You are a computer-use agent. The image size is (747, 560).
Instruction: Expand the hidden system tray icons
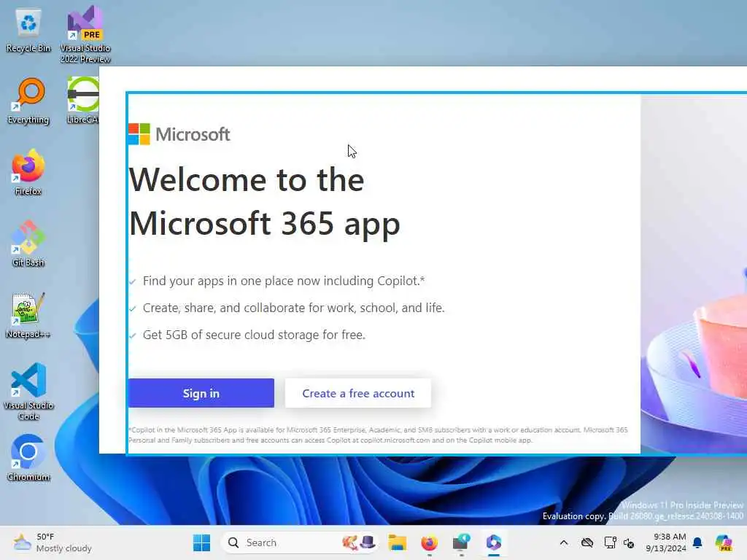pos(564,542)
